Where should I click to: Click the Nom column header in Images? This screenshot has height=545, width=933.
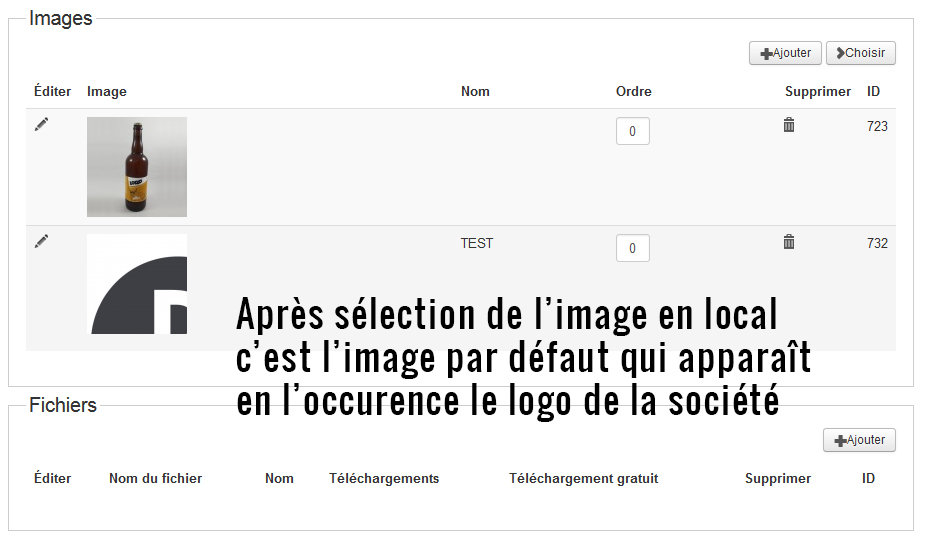coord(475,92)
